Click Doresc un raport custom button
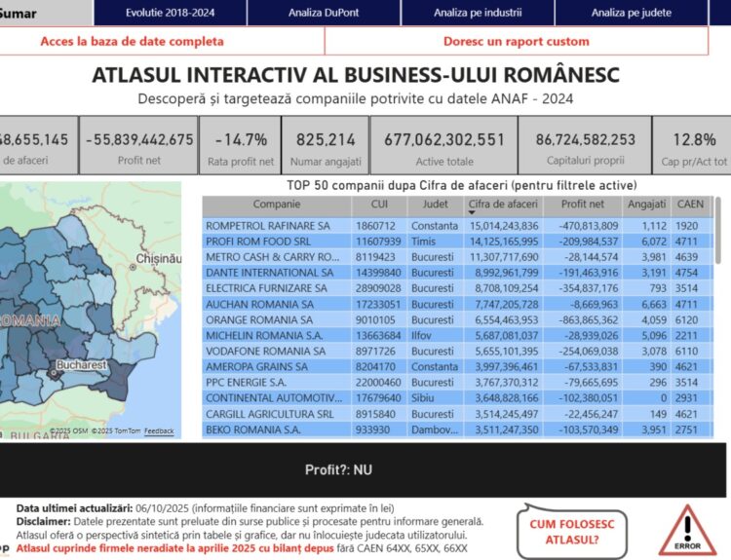Image resolution: width=731 pixels, height=560 pixels. [x=516, y=41]
